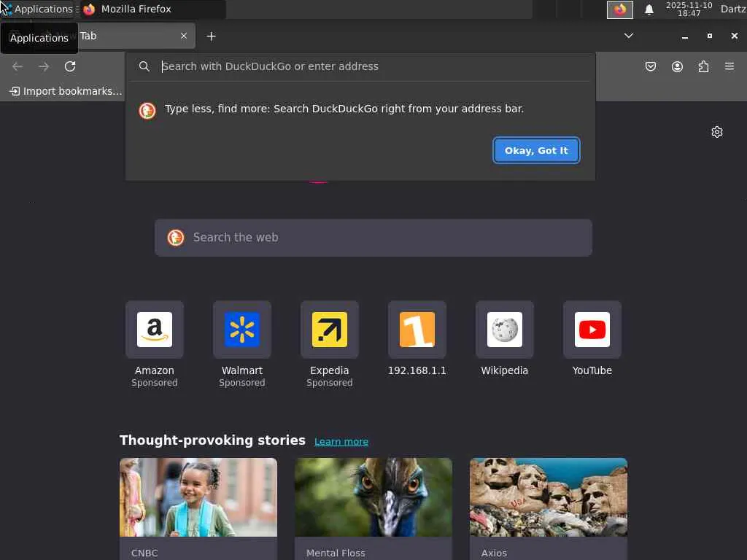Click the address bar search magnifier icon
747x560 pixels.
[144, 66]
